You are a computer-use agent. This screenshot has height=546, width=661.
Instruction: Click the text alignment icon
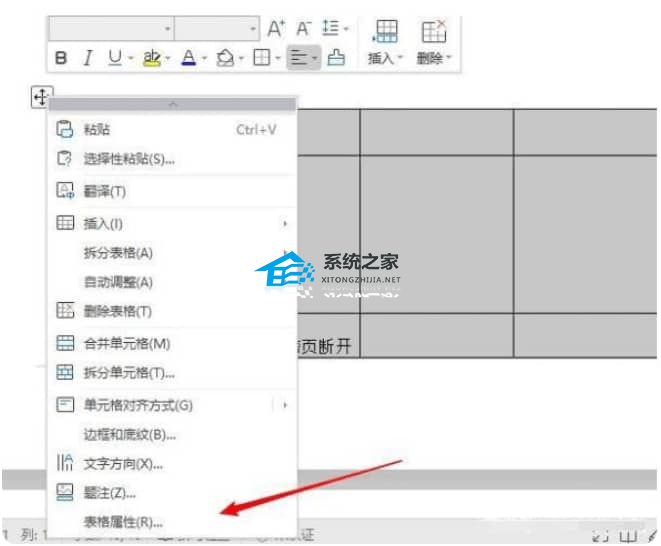coord(299,58)
